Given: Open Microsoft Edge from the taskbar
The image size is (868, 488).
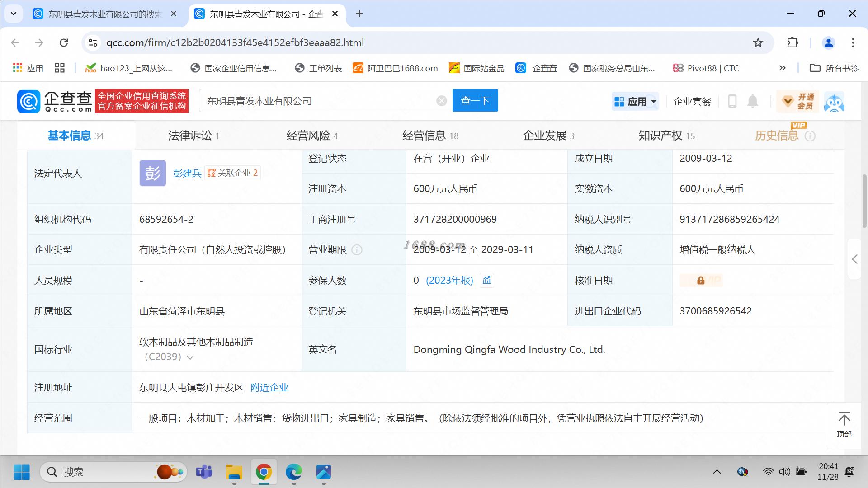Looking at the screenshot, I should tap(294, 472).
